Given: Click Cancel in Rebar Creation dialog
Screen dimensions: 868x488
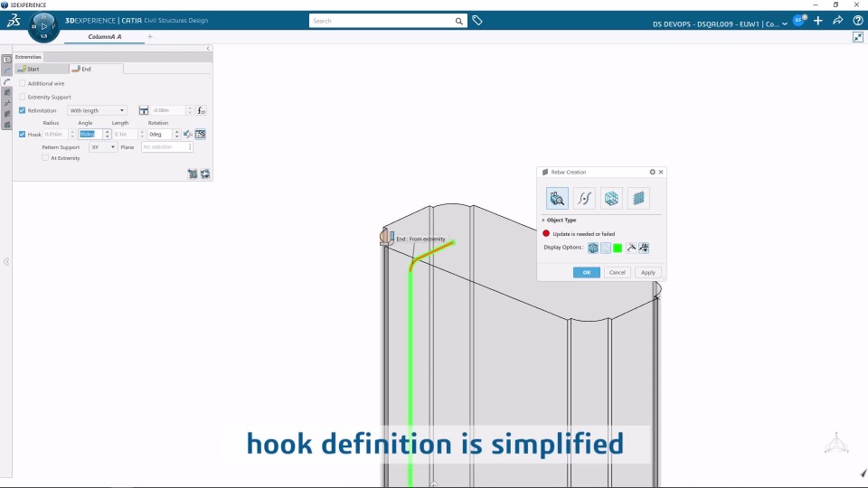Looking at the screenshot, I should click(x=618, y=272).
